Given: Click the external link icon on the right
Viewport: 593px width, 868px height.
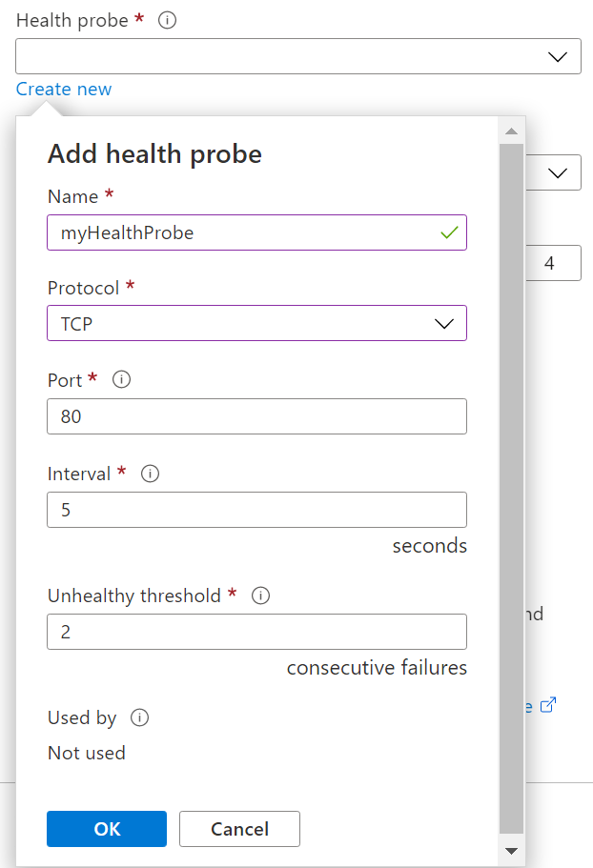Looking at the screenshot, I should (x=547, y=705).
